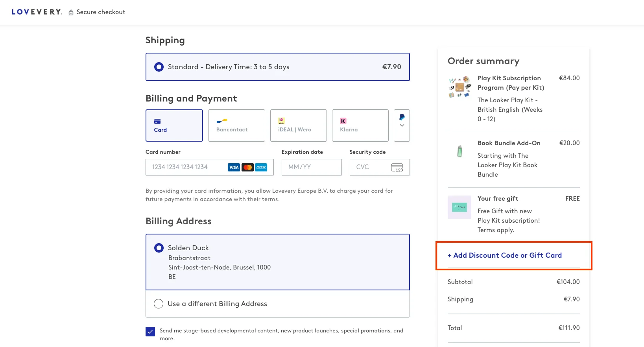Click the Play Kit product thumbnail
The height and width of the screenshot is (347, 644).
tap(459, 87)
